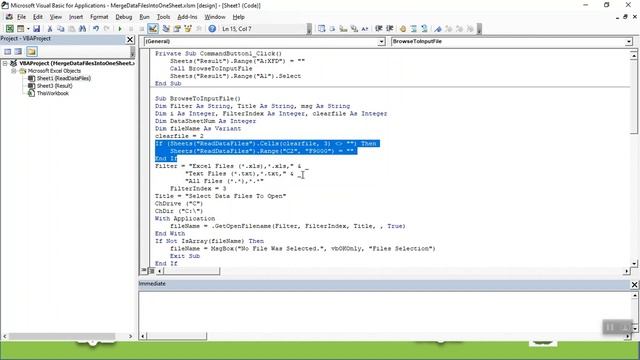Open the Tools menu
Screen dimensions: 640x360
click(x=163, y=17)
